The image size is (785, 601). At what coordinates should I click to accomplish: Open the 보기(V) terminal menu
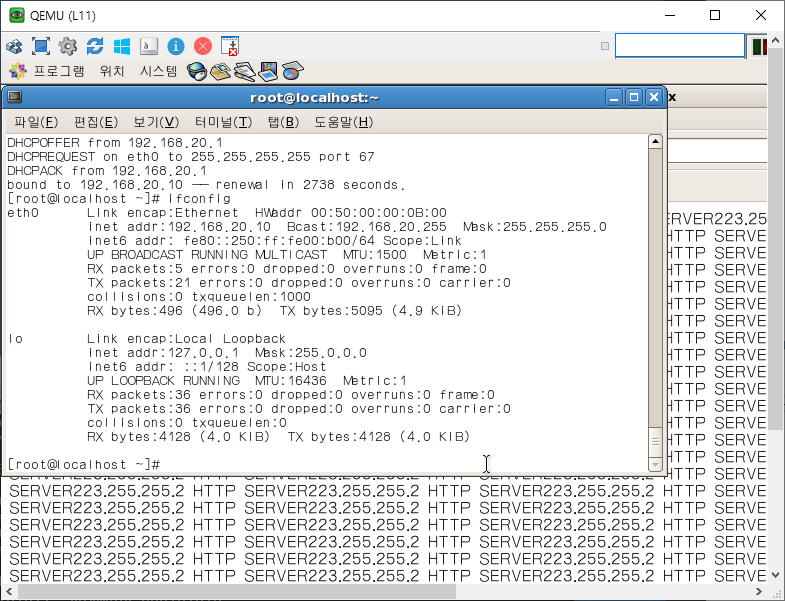pyautogui.click(x=156, y=122)
